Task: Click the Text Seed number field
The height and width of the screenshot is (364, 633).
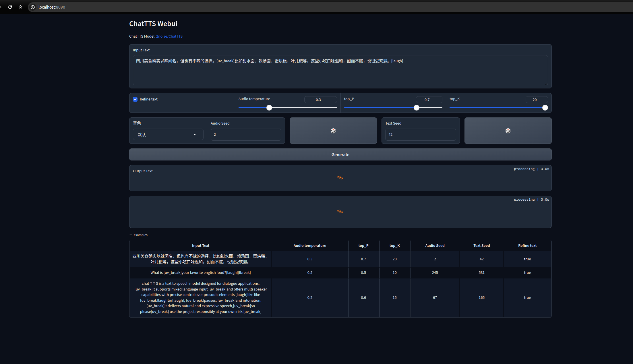Action: tap(420, 135)
